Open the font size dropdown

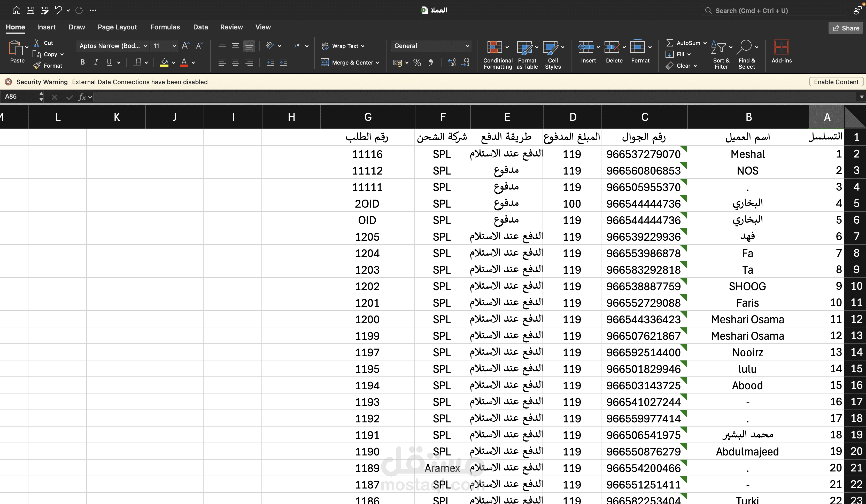[174, 46]
